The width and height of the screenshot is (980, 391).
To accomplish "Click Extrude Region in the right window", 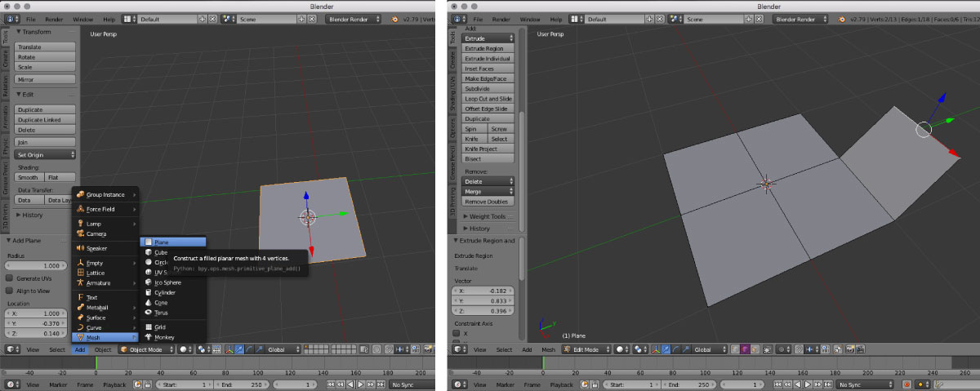I will [x=488, y=48].
